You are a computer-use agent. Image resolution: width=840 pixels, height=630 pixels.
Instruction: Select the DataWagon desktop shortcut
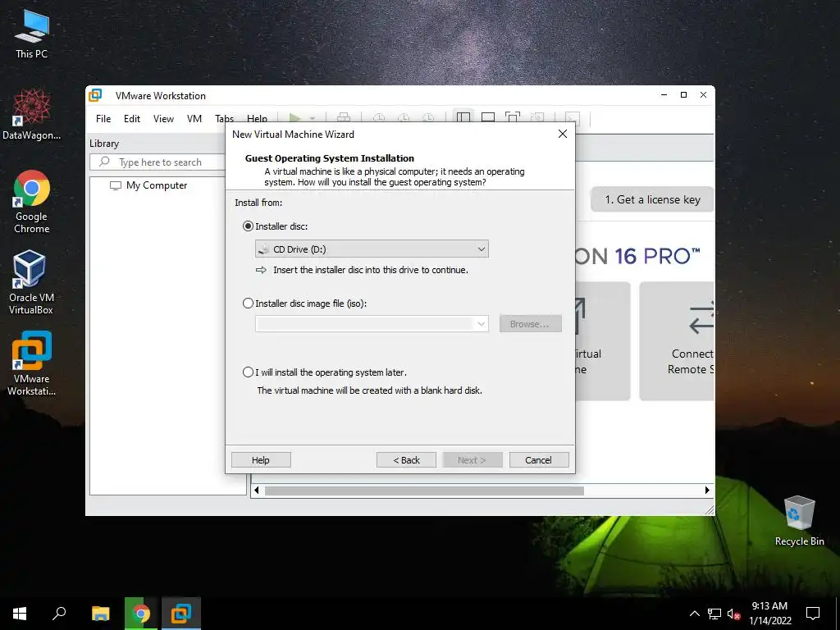coord(32,114)
